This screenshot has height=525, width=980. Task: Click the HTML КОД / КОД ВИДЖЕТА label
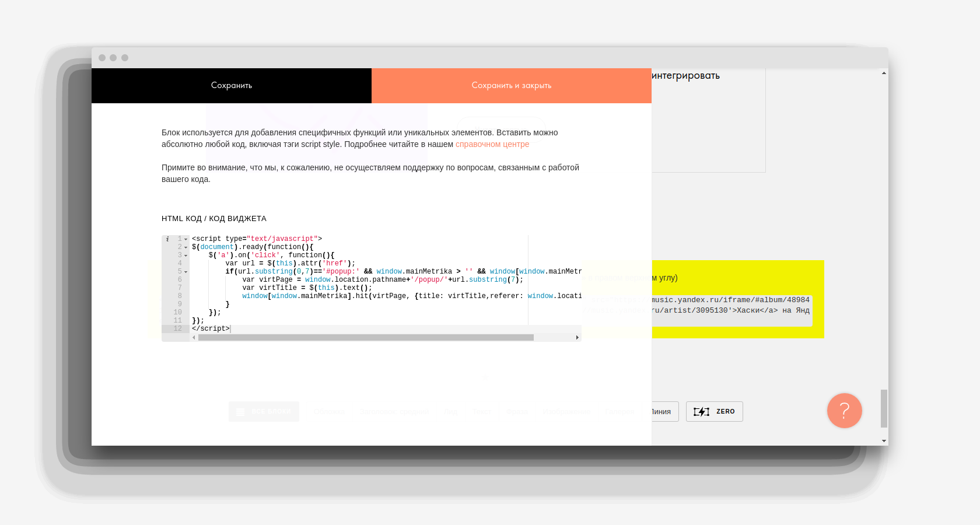tap(214, 219)
